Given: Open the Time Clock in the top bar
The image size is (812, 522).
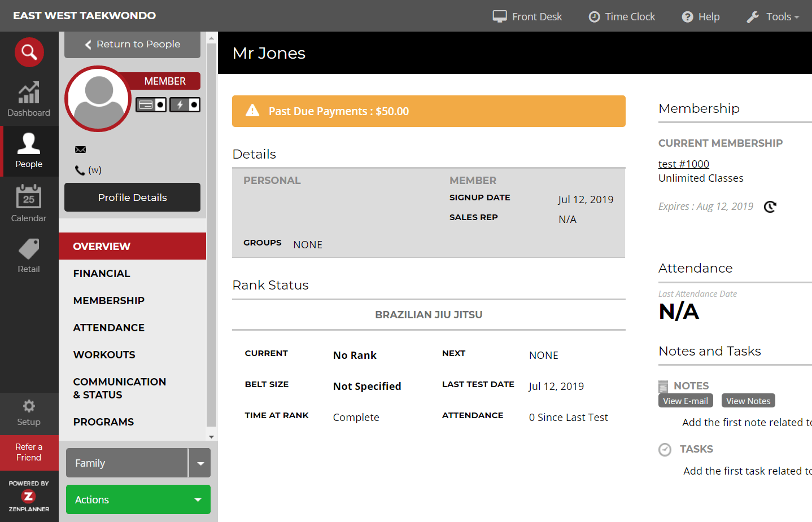Looking at the screenshot, I should 621,16.
